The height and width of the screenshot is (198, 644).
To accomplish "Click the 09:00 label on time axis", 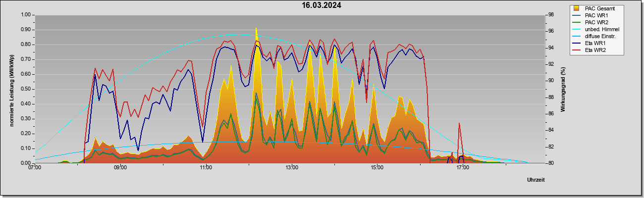I will pyautogui.click(x=120, y=168).
